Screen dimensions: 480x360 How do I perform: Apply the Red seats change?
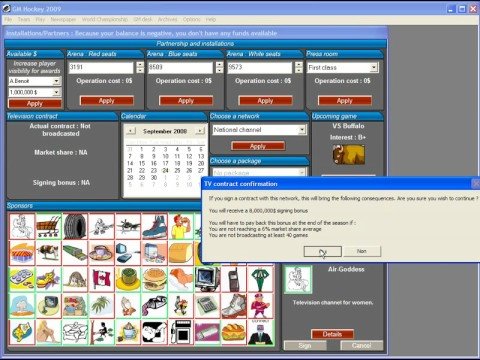107,101
